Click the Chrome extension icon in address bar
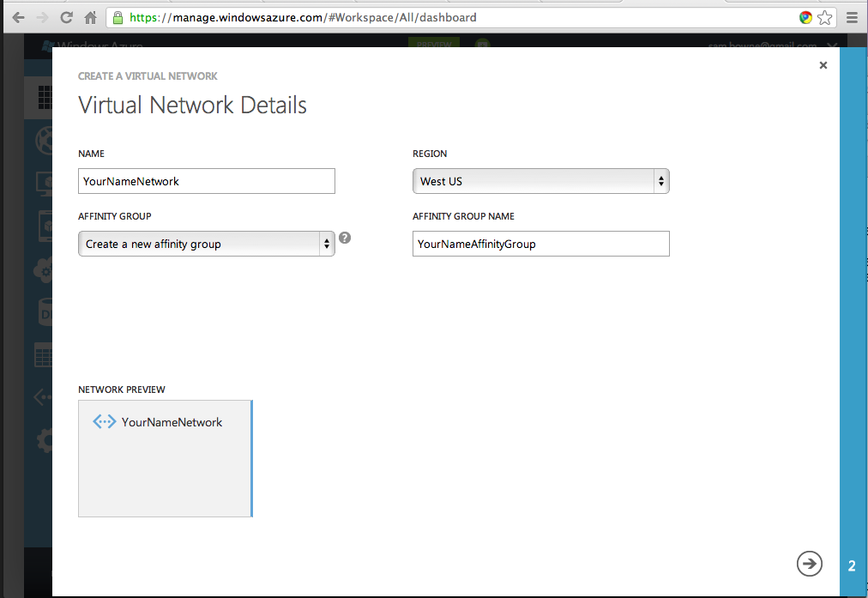 point(805,18)
